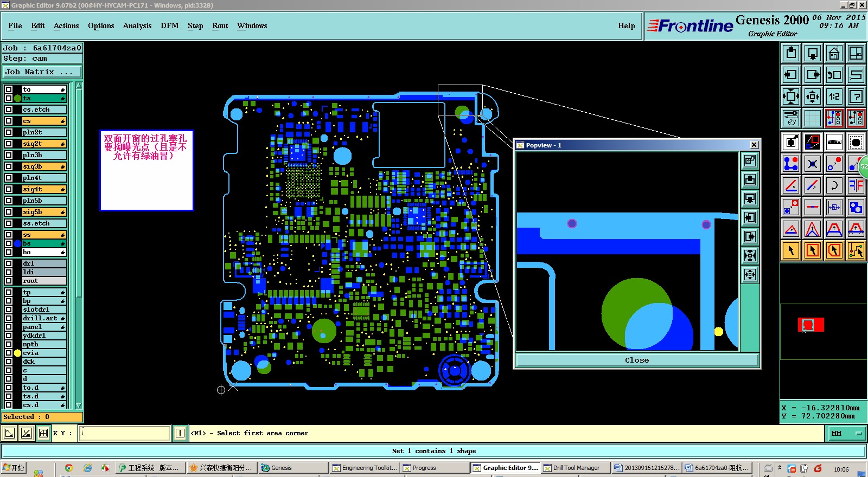Toggle the checkbox for layer 'sig3b'
Viewport: 868px width, 477px height.
click(x=9, y=166)
